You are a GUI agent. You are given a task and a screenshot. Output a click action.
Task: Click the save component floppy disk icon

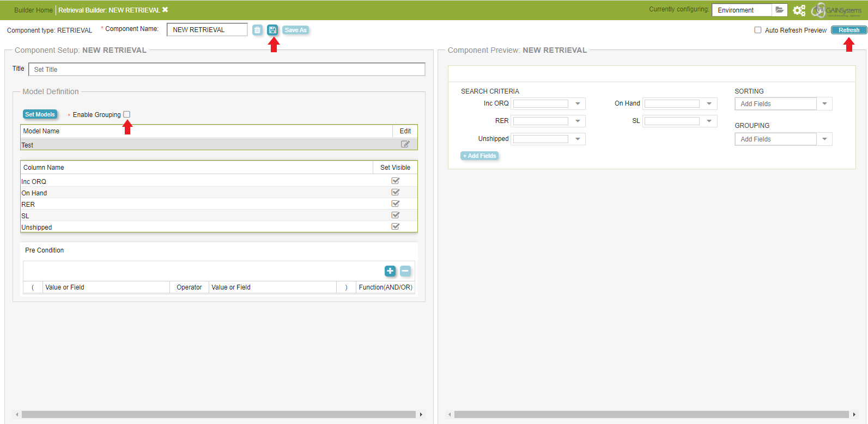tap(272, 30)
